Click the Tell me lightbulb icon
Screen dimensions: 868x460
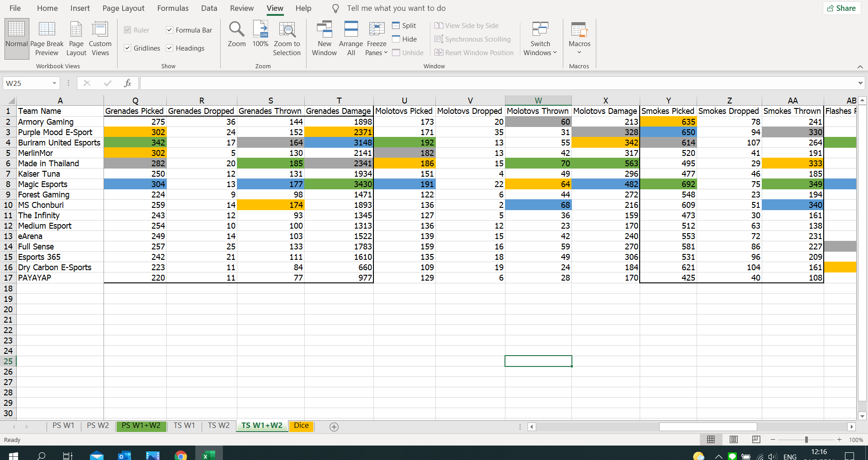tap(335, 9)
